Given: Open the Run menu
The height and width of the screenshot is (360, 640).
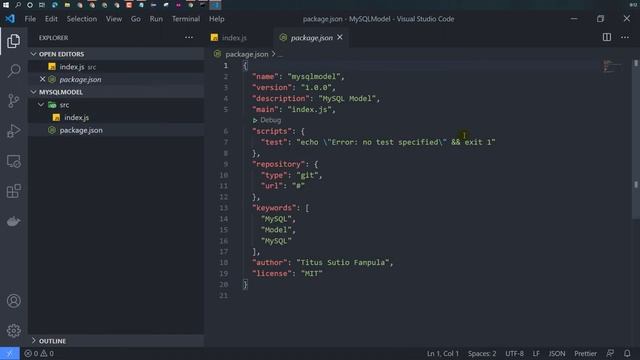Looking at the screenshot, I should tap(156, 19).
